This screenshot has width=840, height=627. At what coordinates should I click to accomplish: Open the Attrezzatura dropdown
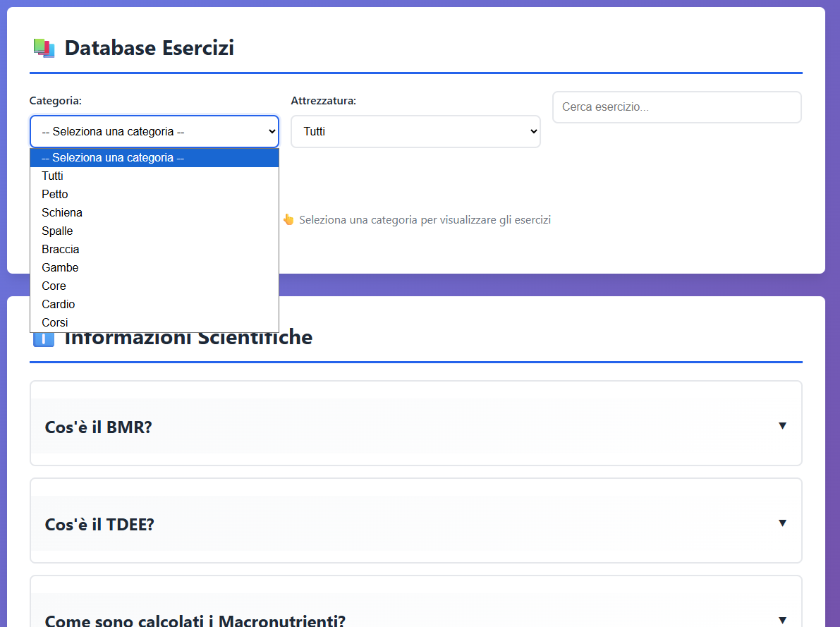(x=415, y=131)
